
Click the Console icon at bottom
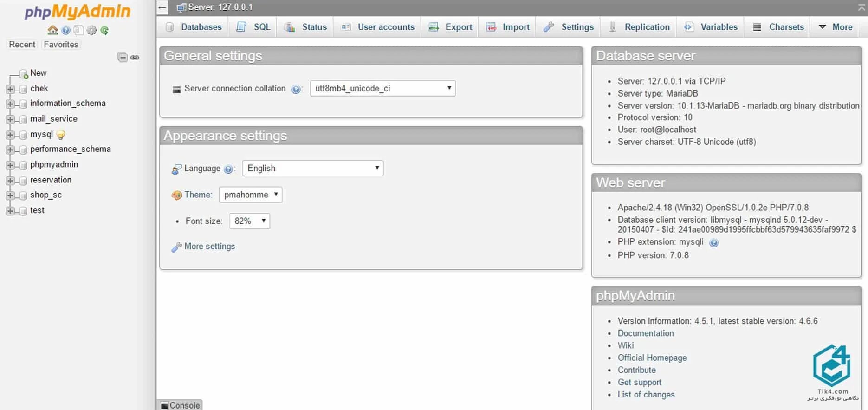coord(164,405)
